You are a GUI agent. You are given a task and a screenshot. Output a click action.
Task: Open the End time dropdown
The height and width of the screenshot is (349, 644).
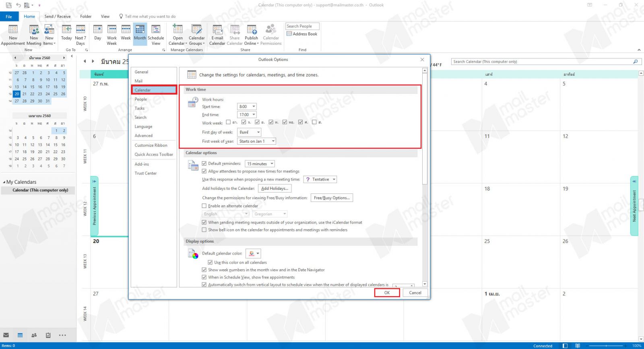247,115
